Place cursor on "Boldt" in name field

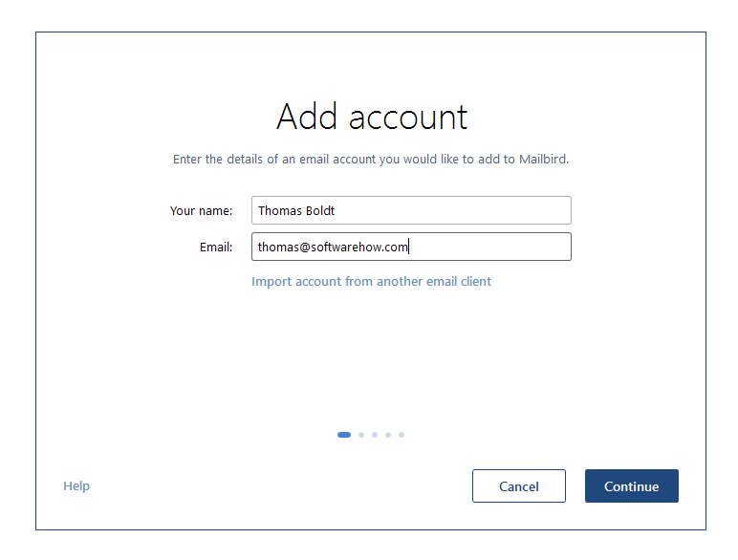(320, 210)
